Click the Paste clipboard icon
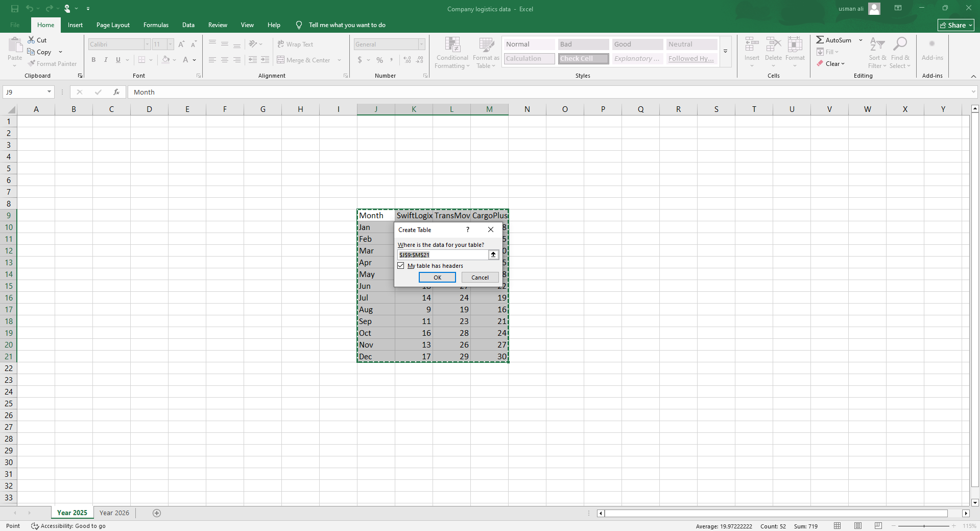Viewport: 980px width, 531px height. (15, 45)
